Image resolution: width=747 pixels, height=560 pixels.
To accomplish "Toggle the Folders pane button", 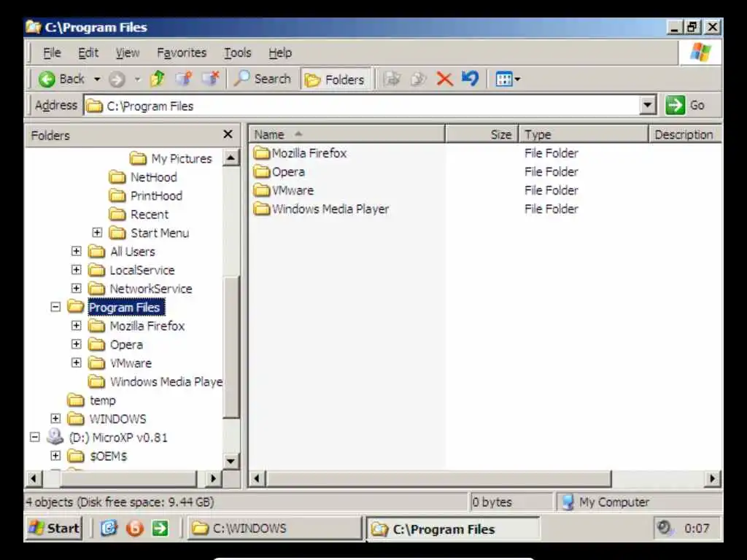I will [334, 79].
